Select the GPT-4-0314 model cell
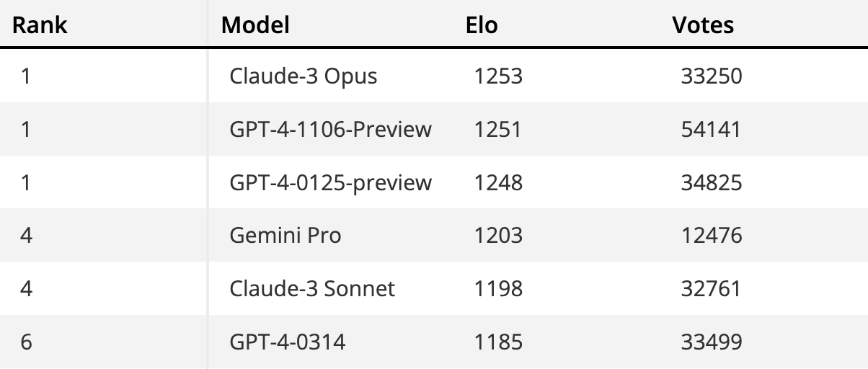Viewport: 868px width, 369px height. [287, 342]
